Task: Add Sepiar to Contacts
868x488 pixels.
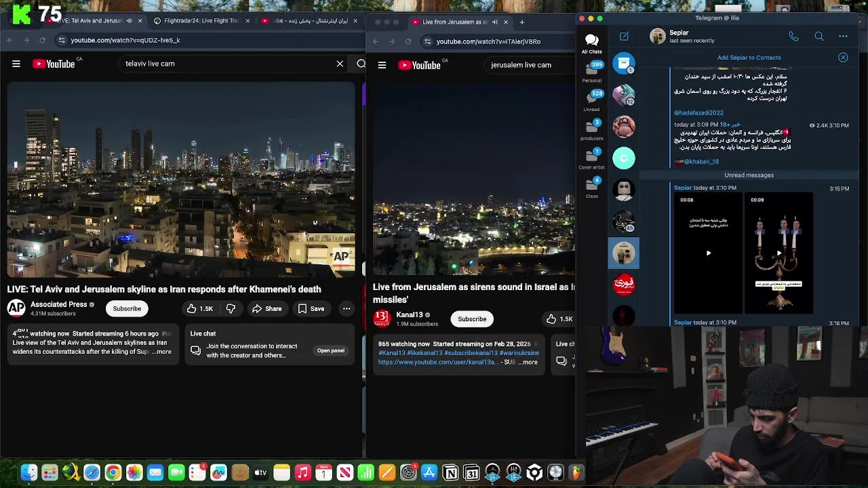Action: point(749,58)
